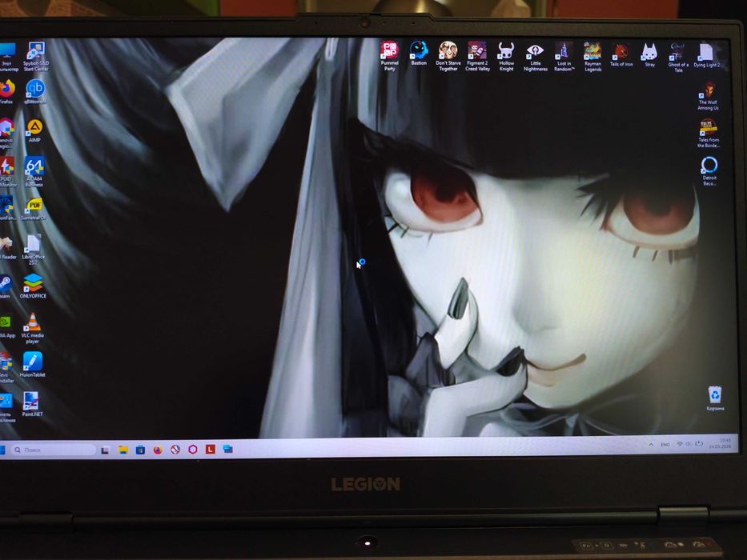The width and height of the screenshot is (747, 560).
Task: Launch VLC media player from the desktop
Action: (32, 328)
